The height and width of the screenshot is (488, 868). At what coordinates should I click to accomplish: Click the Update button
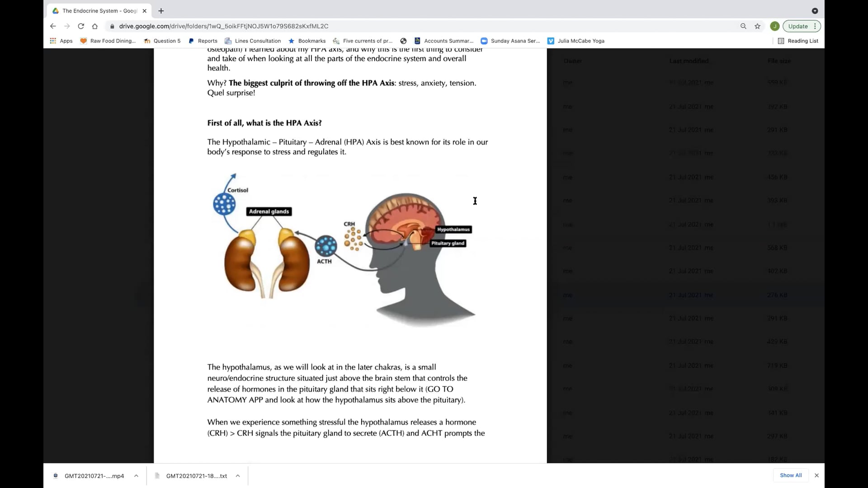coord(798,26)
